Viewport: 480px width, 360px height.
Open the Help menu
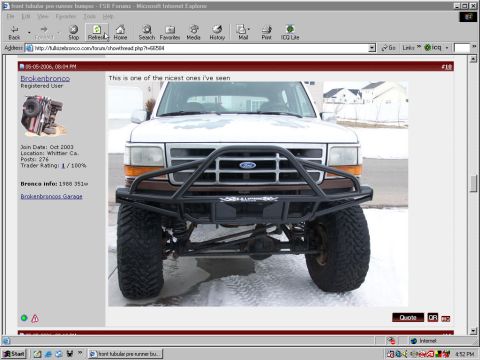click(x=108, y=16)
